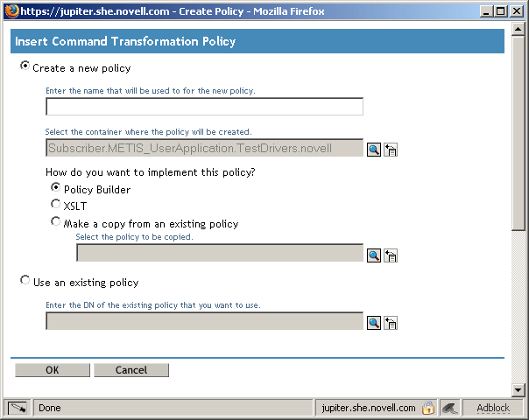Open history icon beside existing policy DN

click(391, 323)
